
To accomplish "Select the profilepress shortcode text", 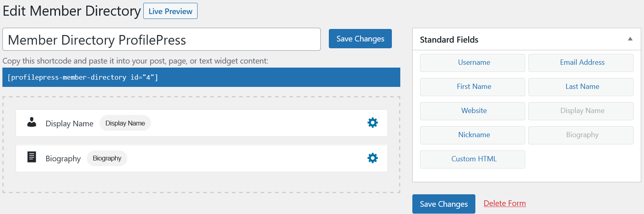I will coord(83,77).
